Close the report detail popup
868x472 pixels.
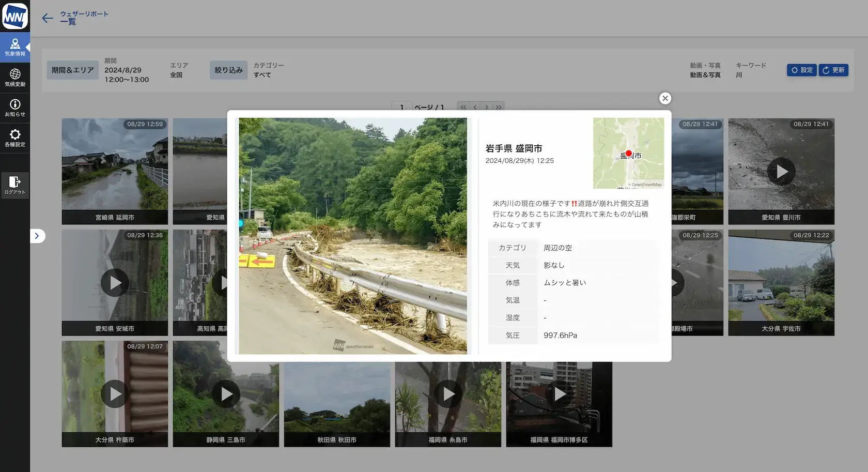[x=665, y=98]
